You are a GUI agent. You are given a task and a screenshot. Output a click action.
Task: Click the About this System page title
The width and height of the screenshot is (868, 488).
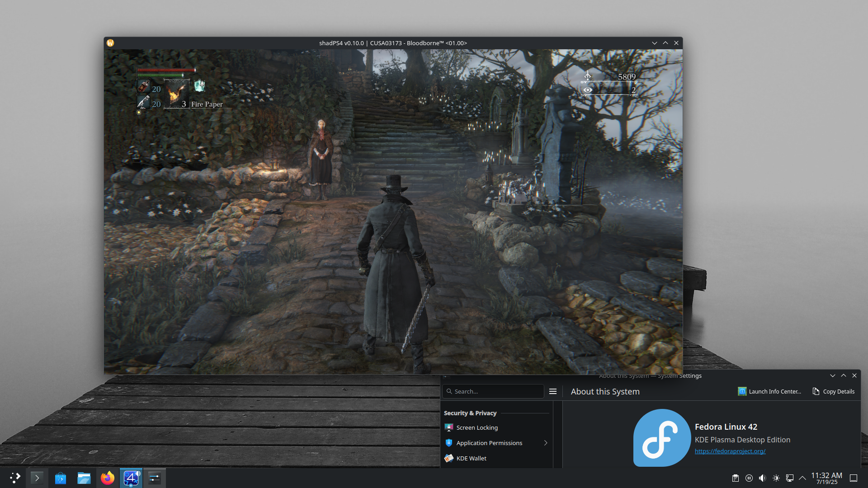pos(605,391)
